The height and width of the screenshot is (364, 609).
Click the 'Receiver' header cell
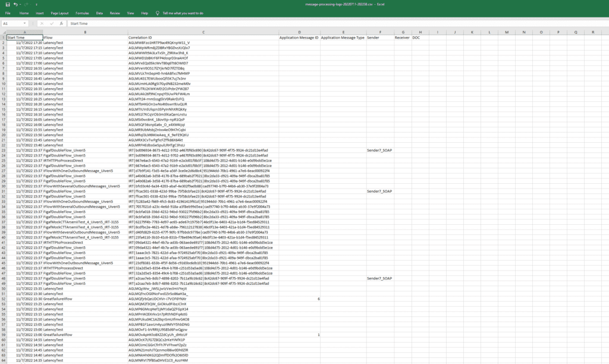pos(403,37)
